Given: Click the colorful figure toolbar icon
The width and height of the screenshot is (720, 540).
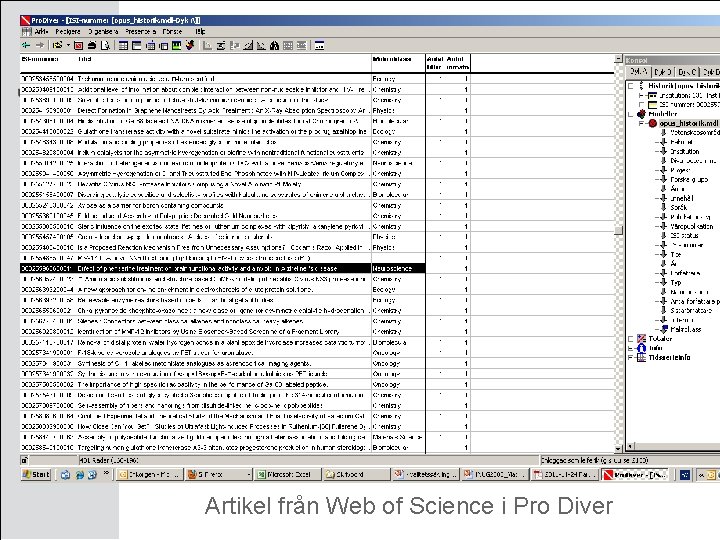Looking at the screenshot, I should (x=190, y=45).
